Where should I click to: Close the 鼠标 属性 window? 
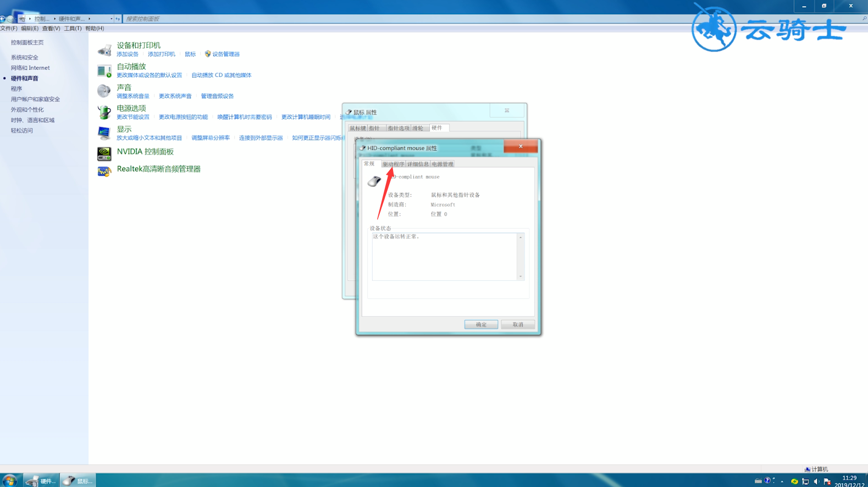[507, 110]
